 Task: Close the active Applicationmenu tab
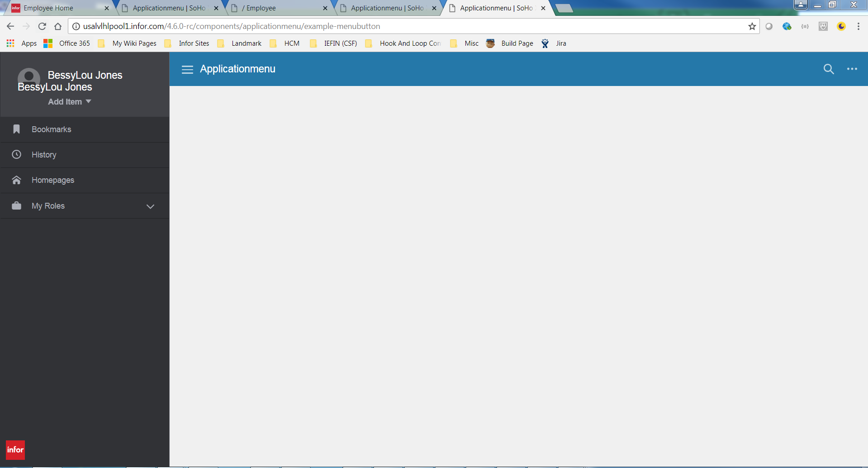click(x=543, y=8)
